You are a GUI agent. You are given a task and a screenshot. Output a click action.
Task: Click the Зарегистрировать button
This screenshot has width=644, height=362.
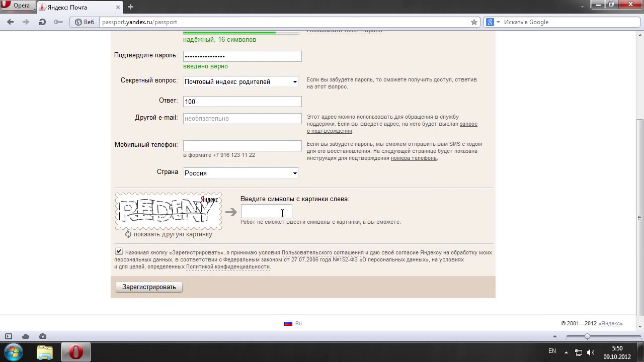[x=149, y=287]
